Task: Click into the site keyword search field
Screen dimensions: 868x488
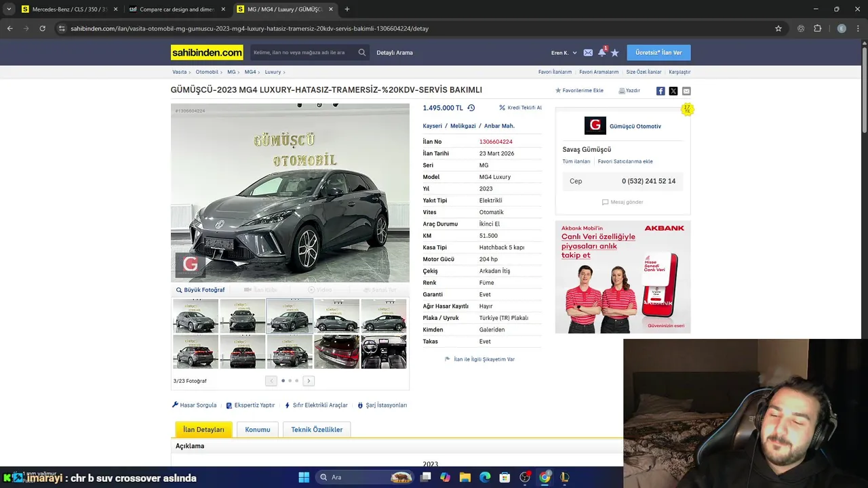Action: 304,52
